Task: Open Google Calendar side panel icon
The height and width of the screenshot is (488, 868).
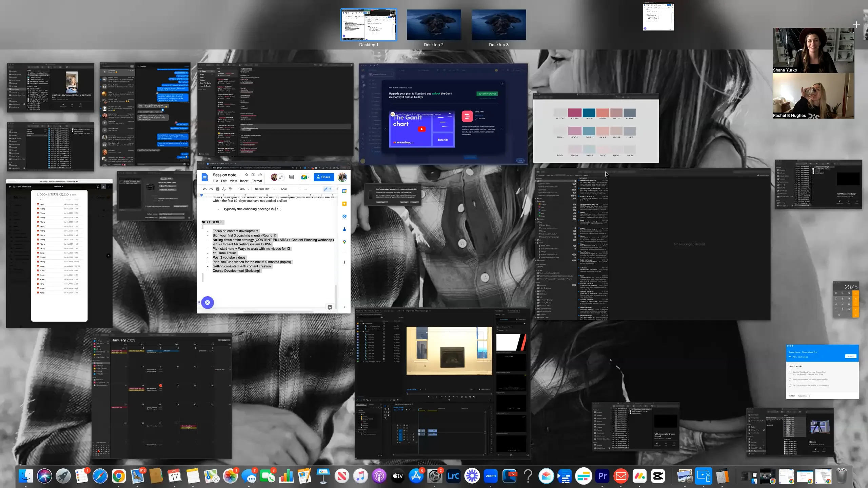Action: coord(344,191)
